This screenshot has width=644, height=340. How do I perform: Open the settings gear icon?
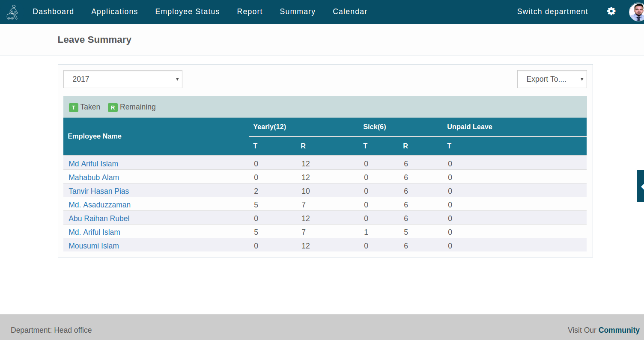pos(611,12)
